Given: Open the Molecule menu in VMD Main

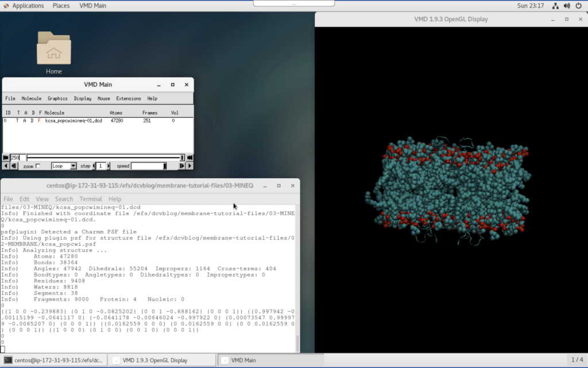Looking at the screenshot, I should click(x=31, y=98).
